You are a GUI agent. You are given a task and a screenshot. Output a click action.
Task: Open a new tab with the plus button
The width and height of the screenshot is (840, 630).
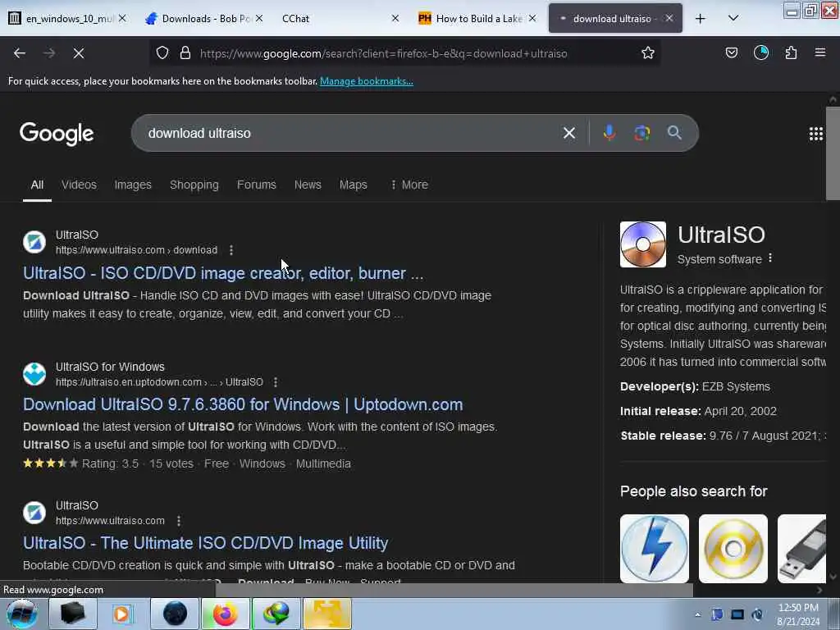click(701, 19)
